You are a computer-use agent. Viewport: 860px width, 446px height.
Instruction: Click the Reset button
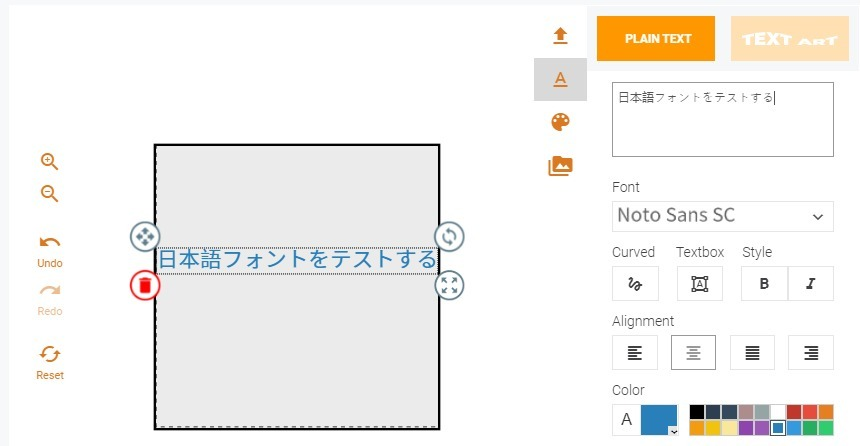[50, 363]
